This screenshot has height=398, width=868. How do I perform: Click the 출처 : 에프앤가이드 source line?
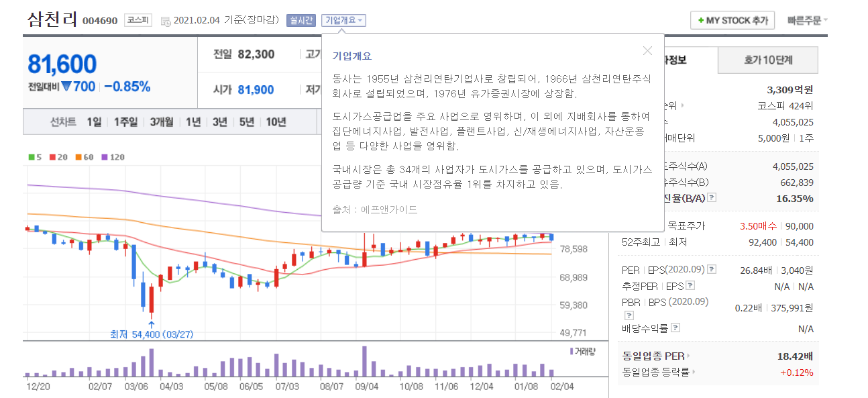click(x=375, y=209)
